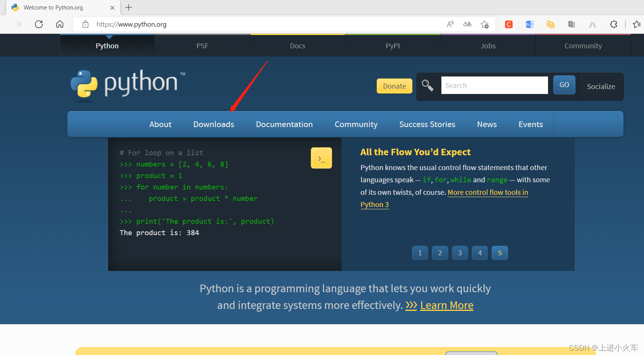Image resolution: width=644 pixels, height=355 pixels.
Task: Open the Community main menu item
Action: 356,124
